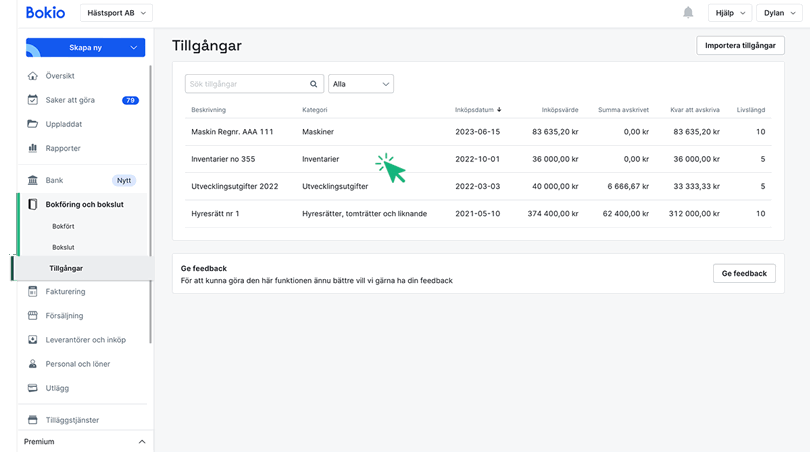Click the Bank building icon

point(33,181)
